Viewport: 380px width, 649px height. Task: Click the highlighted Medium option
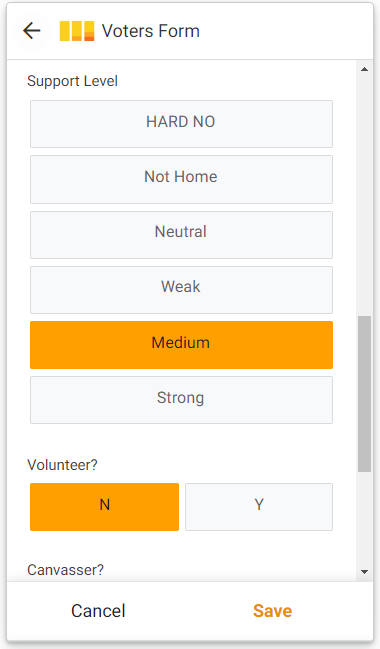point(181,345)
